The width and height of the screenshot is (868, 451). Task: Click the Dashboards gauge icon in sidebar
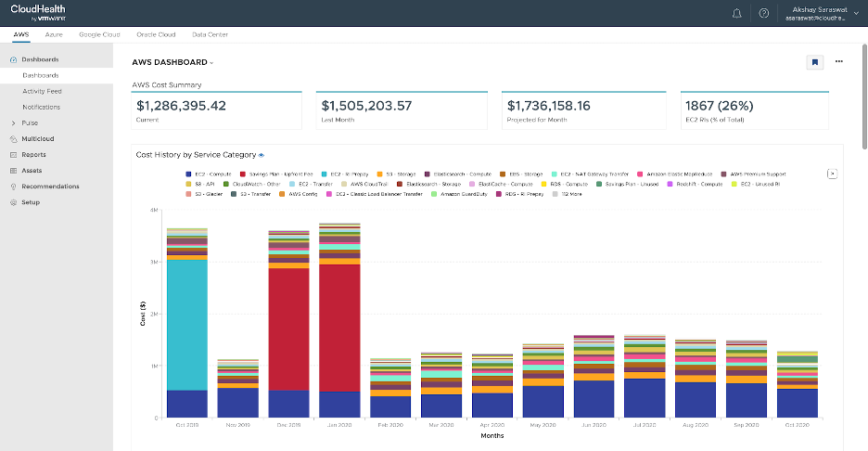point(13,59)
